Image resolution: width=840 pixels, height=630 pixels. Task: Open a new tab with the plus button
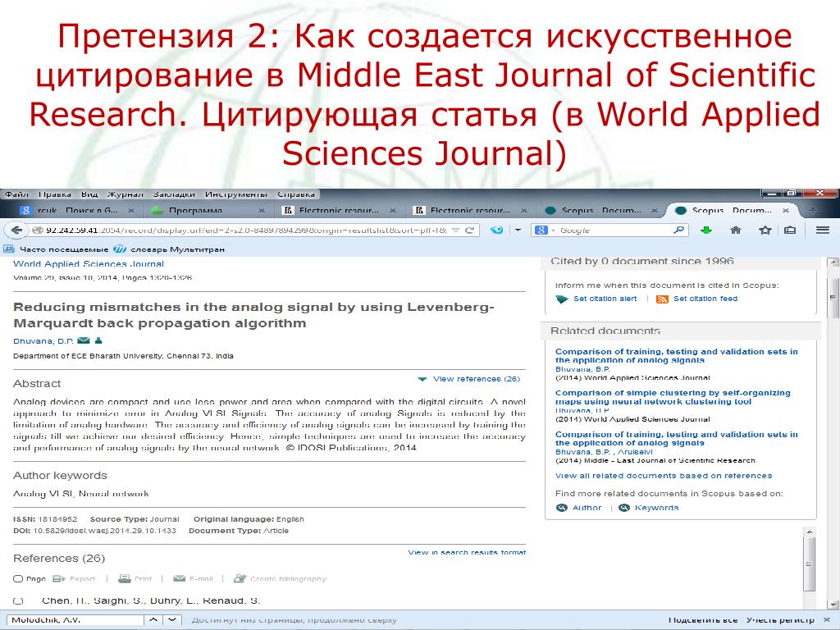click(x=812, y=211)
